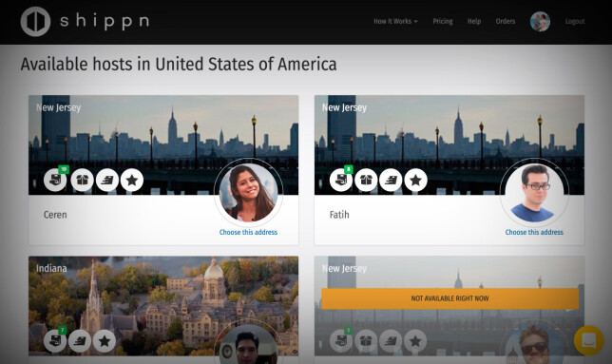612x364 pixels.
Task: Log out using the Logout link
Action: coord(575,22)
